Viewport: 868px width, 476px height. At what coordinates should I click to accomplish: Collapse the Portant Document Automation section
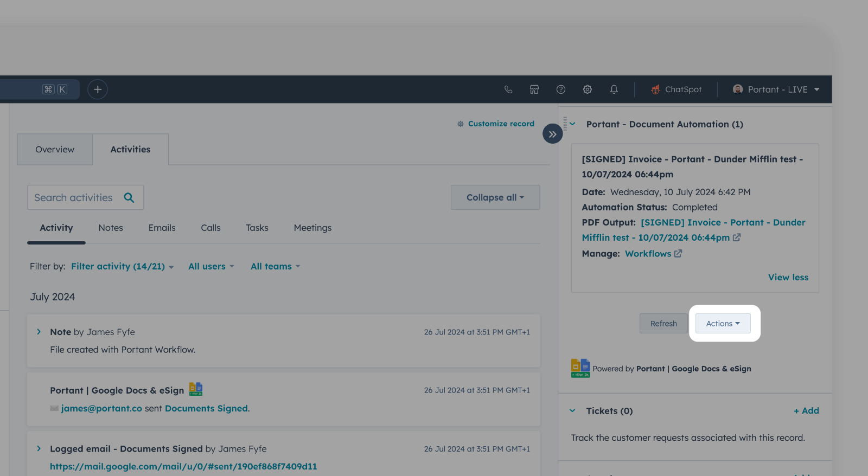point(572,124)
